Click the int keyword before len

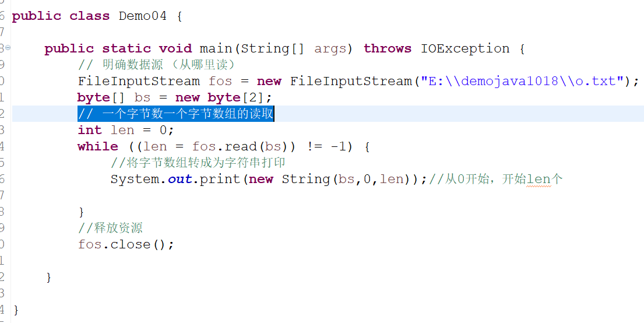click(x=90, y=130)
